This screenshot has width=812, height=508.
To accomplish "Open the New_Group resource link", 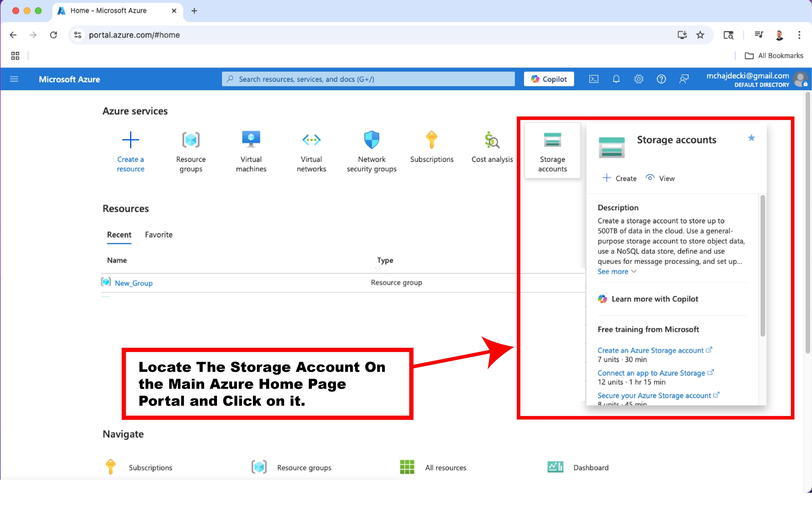I will click(x=134, y=283).
